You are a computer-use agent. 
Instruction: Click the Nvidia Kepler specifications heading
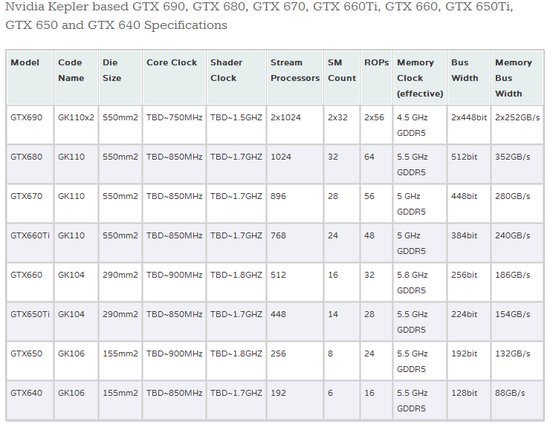259,16
